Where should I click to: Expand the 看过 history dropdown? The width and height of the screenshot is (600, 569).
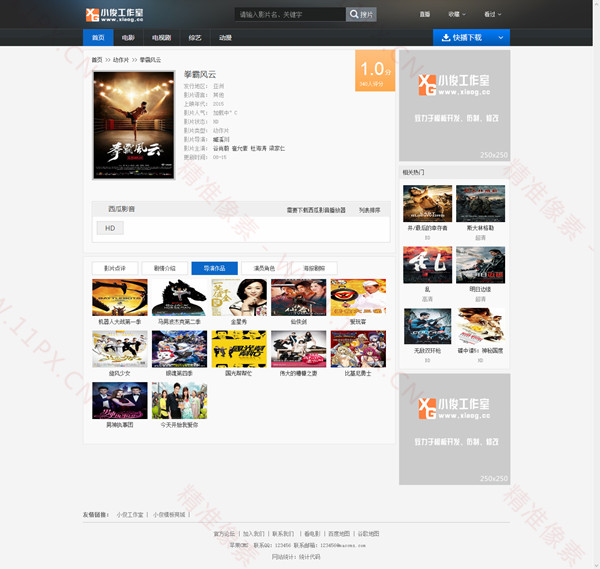coord(492,15)
